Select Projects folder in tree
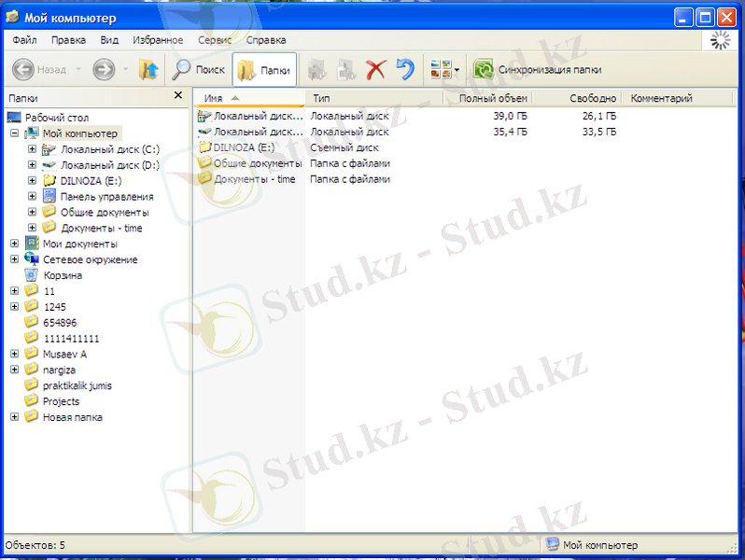Viewport: 745px width, 560px height. [x=61, y=401]
